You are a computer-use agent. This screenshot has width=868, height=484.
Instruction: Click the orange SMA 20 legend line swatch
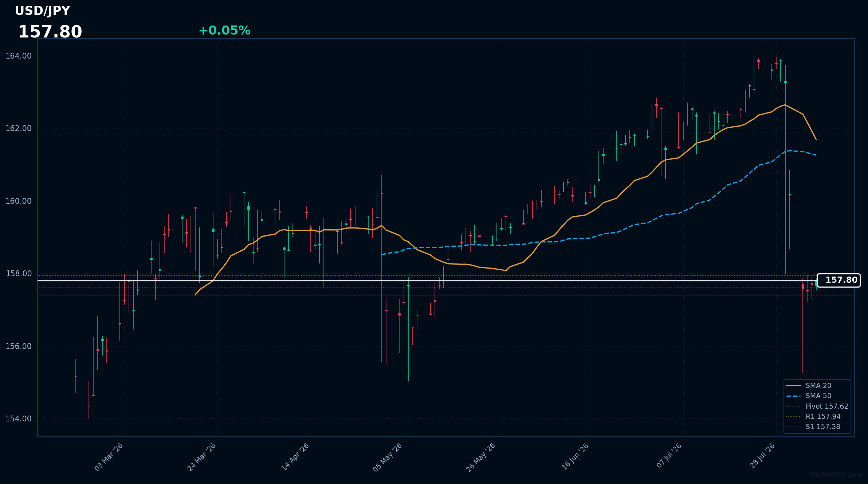[x=793, y=385]
